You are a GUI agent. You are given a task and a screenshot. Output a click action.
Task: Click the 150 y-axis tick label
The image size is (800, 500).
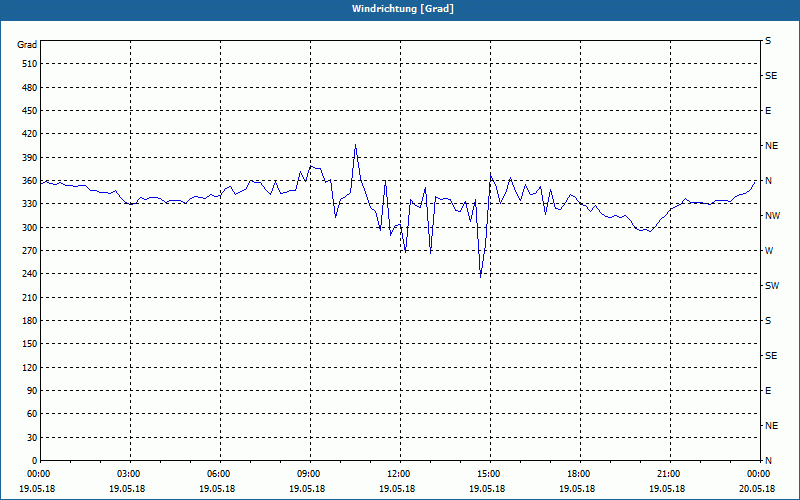click(x=30, y=344)
